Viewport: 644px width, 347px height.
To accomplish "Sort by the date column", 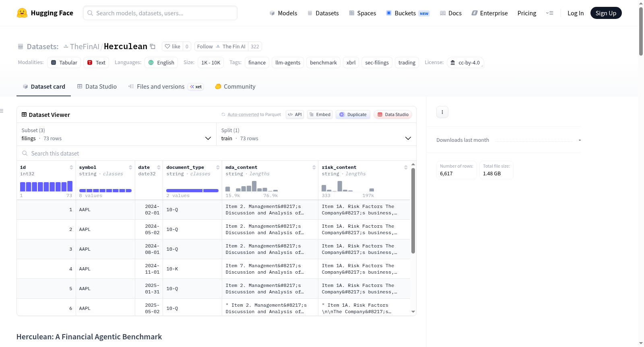I will [159, 167].
